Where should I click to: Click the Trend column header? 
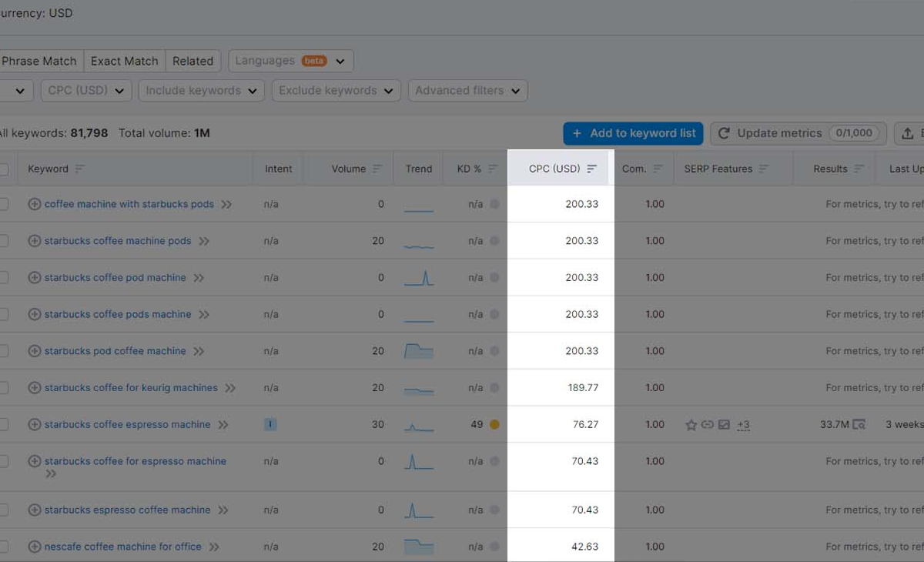(x=419, y=169)
